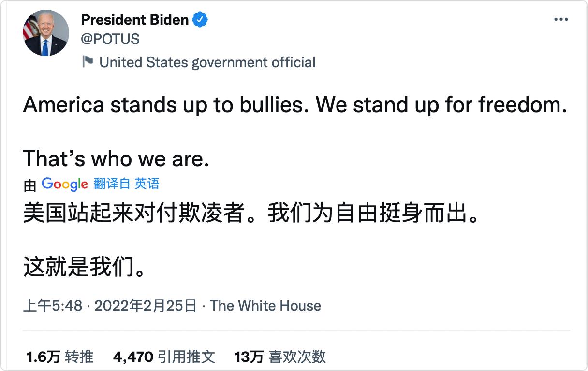Click the blue verified badge
Viewport: 588px width, 371px height.
coord(200,20)
